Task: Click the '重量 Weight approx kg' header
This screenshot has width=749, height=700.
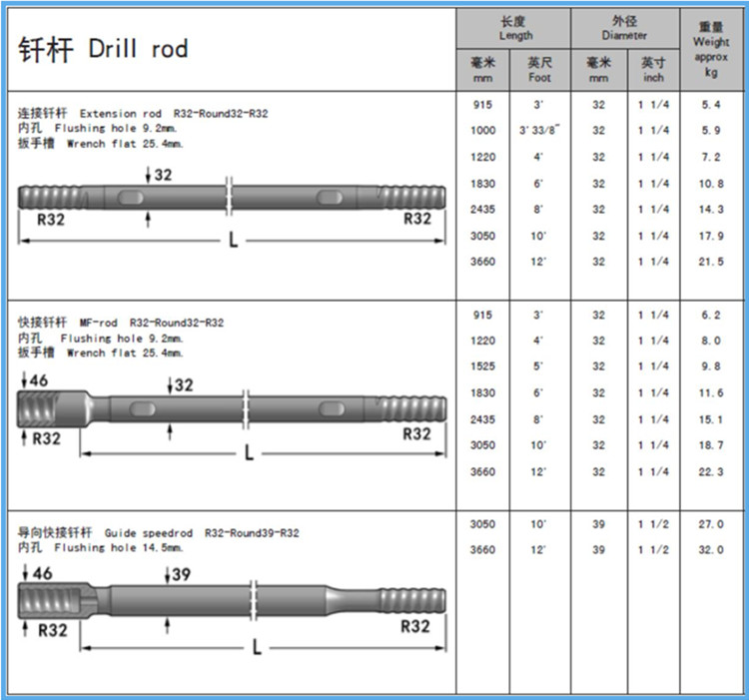Action: [711, 50]
